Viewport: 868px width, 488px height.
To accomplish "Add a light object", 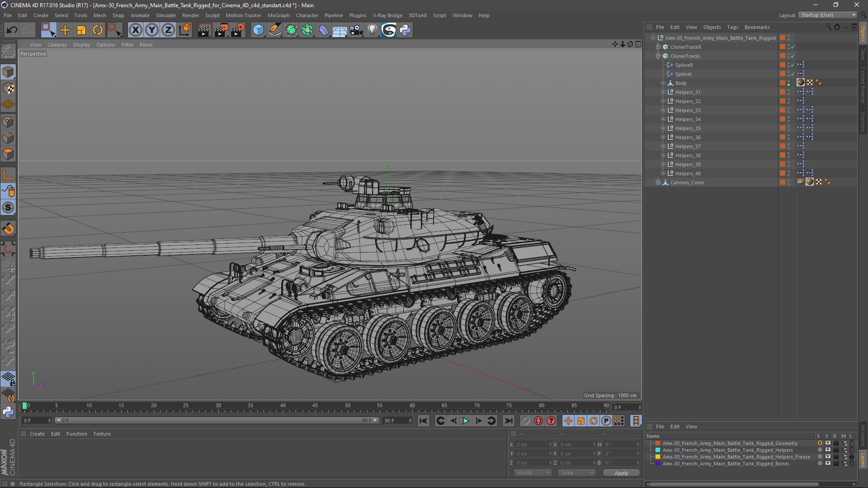I will 373,30.
